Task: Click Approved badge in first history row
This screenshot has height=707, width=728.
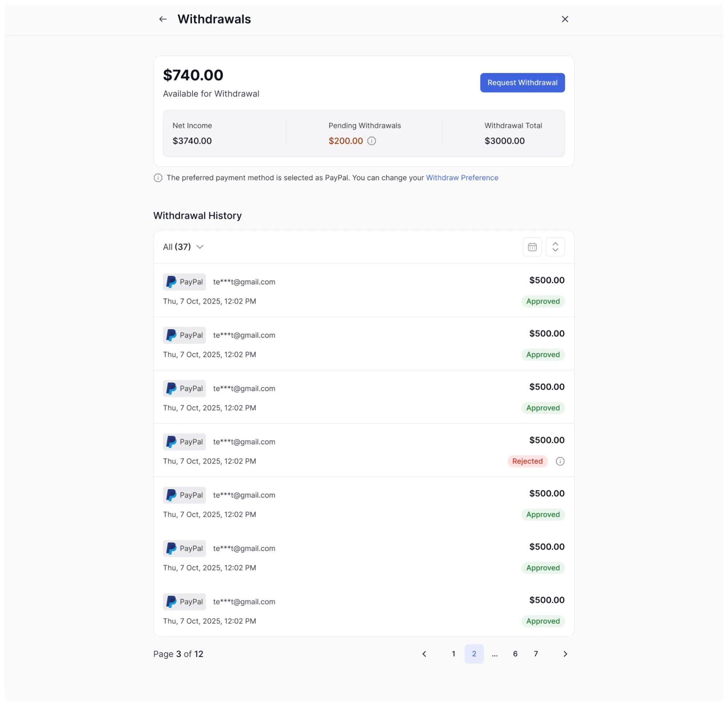Action: tap(543, 301)
